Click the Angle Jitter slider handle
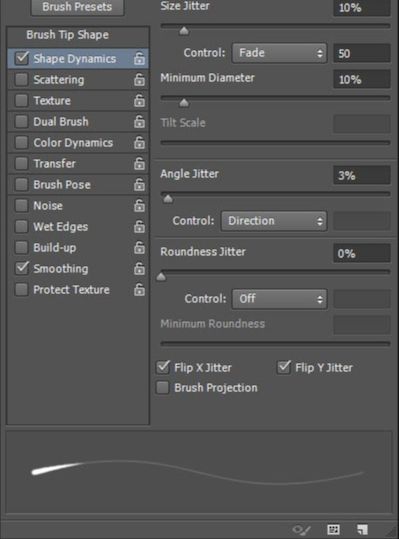The width and height of the screenshot is (399, 539). point(168,199)
